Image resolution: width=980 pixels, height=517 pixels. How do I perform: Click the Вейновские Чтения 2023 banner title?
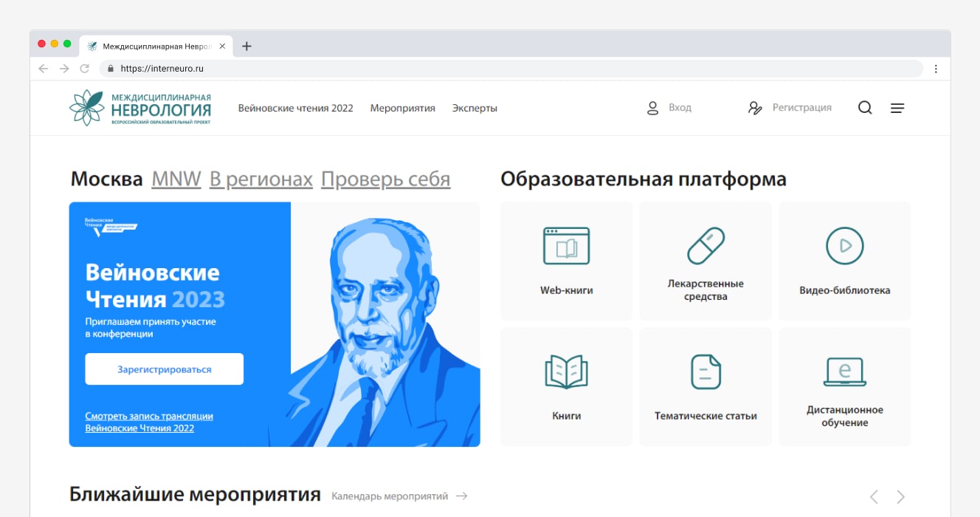[x=155, y=286]
